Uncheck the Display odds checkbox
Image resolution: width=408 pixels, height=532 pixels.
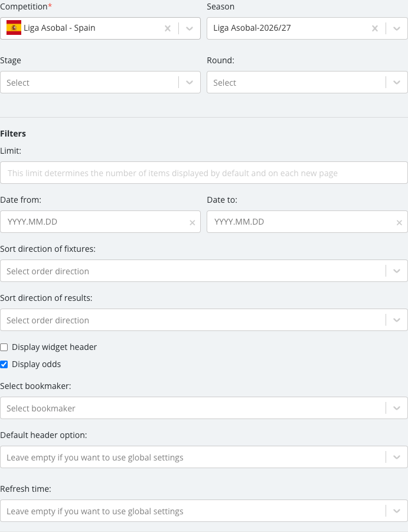coord(4,364)
